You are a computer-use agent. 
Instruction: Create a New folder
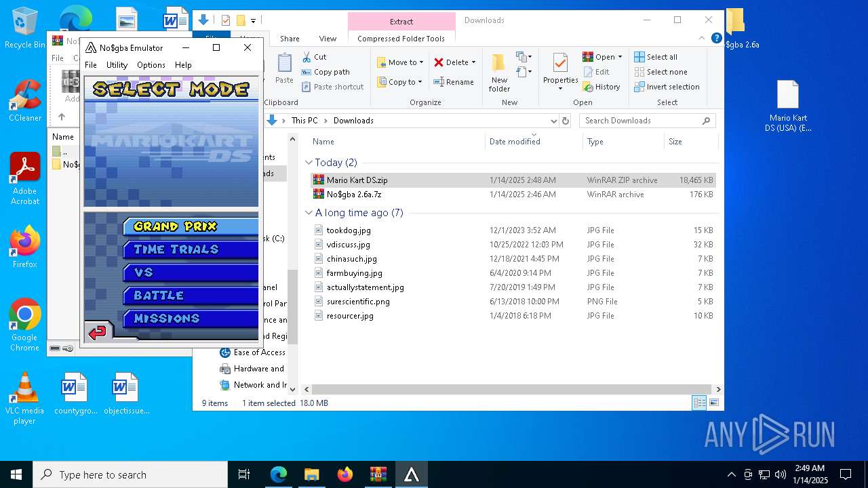(x=499, y=72)
